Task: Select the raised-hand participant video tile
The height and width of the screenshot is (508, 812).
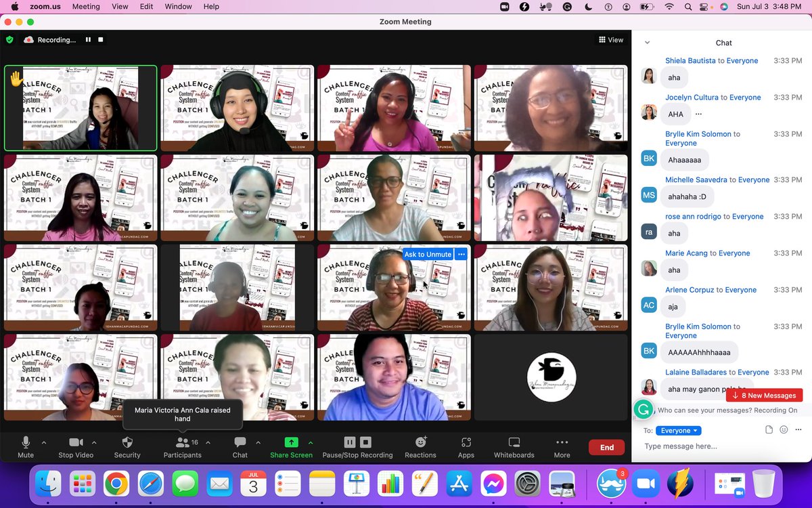Action: (81, 108)
